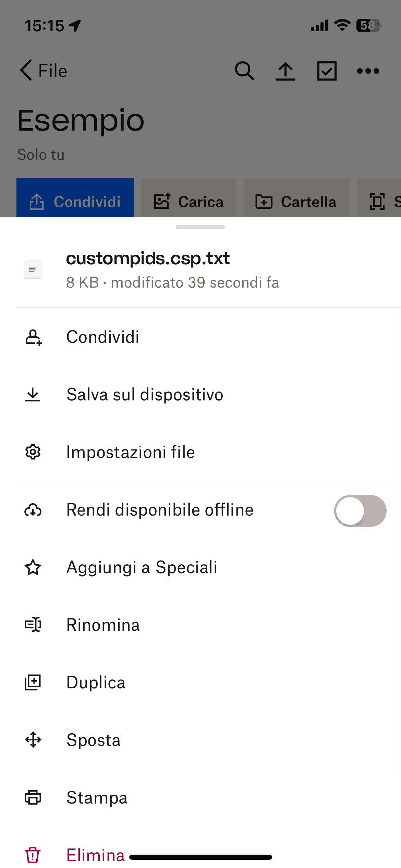This screenshot has height=868, width=401.
Task: Tap the Sposta move arrows icon
Action: (x=33, y=740)
